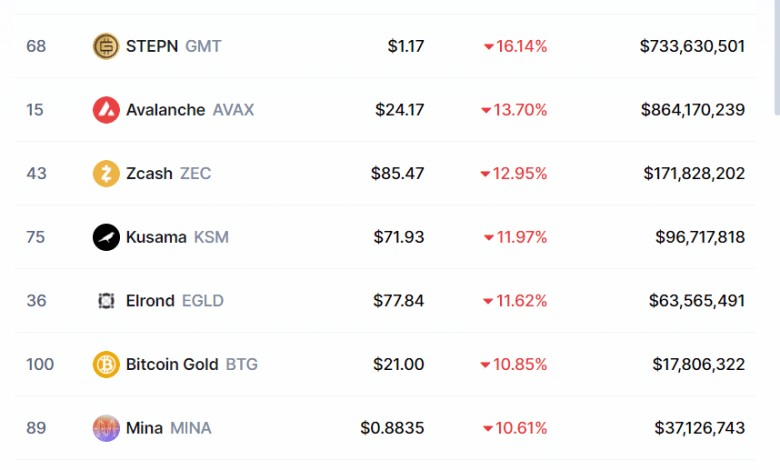Click the Bitcoin Gold logo icon
The image size is (780, 470).
106,365
